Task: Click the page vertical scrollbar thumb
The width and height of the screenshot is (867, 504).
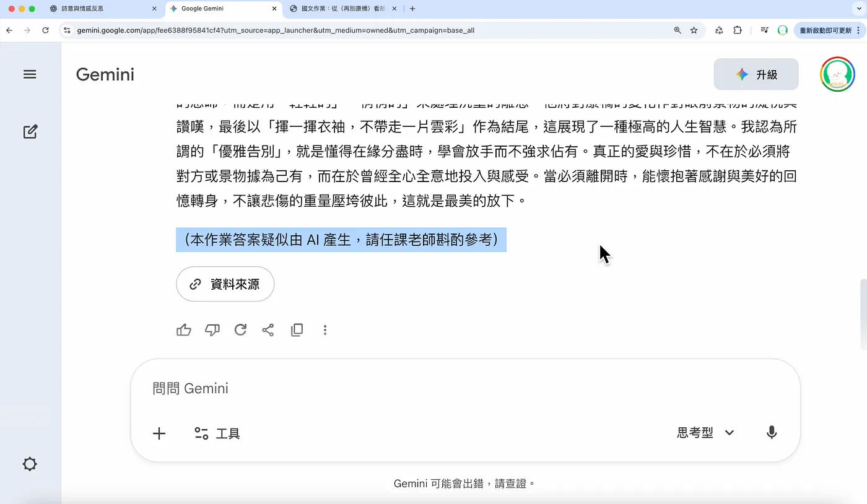Action: (862, 315)
